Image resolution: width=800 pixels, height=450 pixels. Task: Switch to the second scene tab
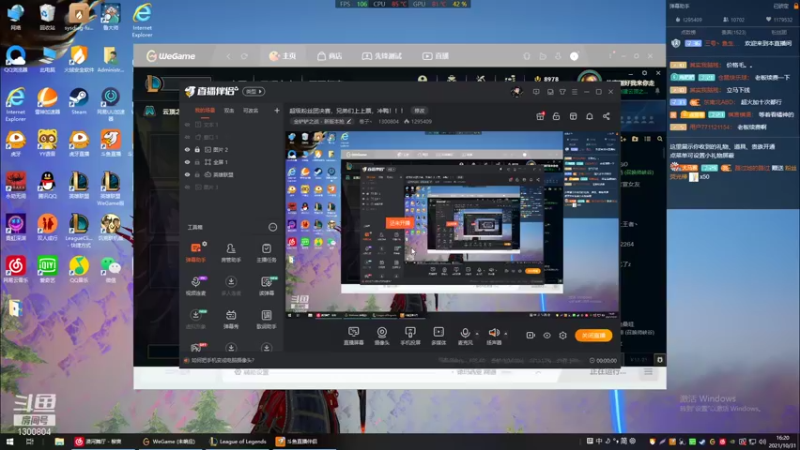[229, 110]
